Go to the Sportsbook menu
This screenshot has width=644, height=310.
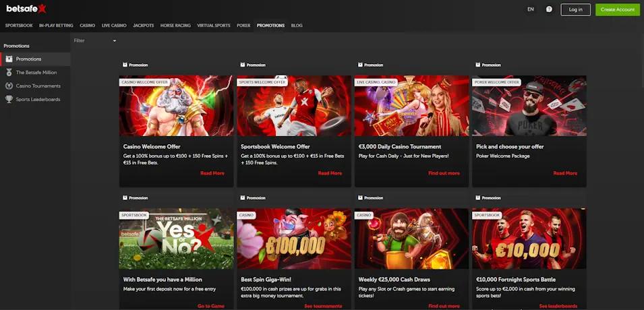[19, 26]
